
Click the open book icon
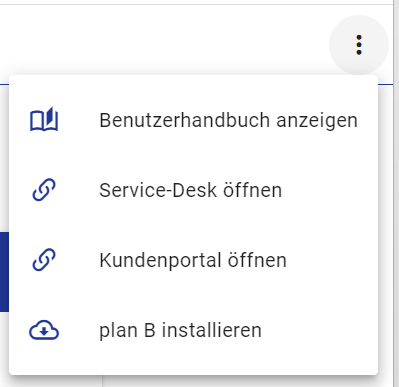[44, 119]
